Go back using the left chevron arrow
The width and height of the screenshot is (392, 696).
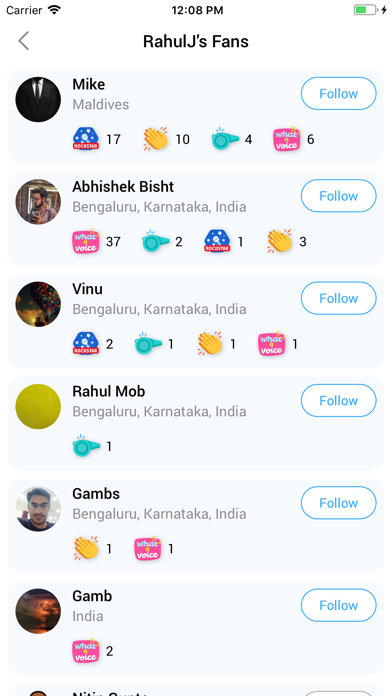(x=24, y=41)
